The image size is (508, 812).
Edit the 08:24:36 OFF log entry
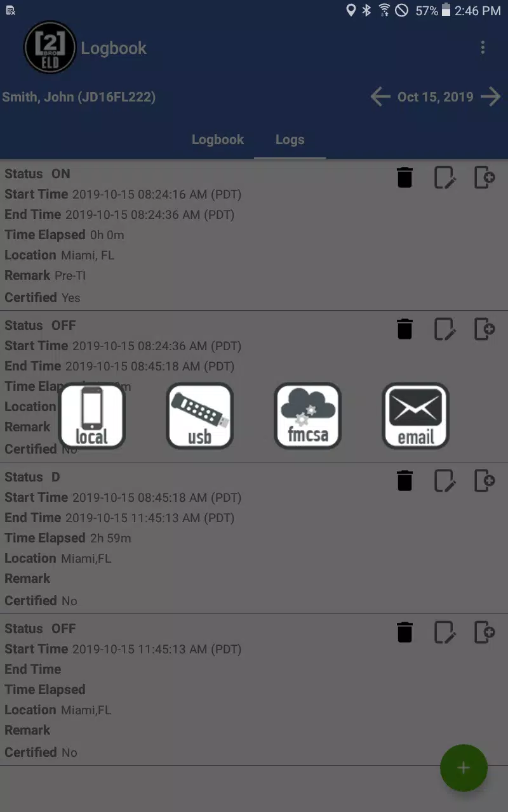pyautogui.click(x=445, y=329)
